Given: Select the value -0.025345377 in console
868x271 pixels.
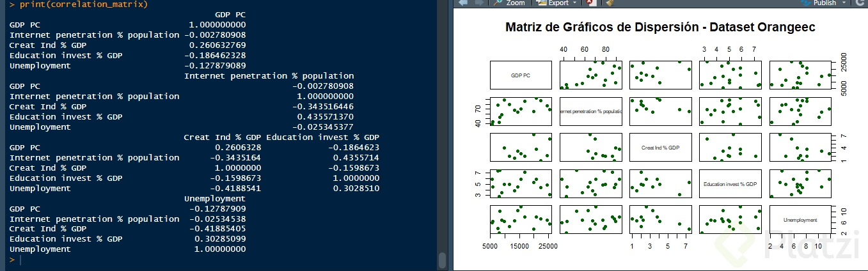Looking at the screenshot, I should tap(323, 127).
